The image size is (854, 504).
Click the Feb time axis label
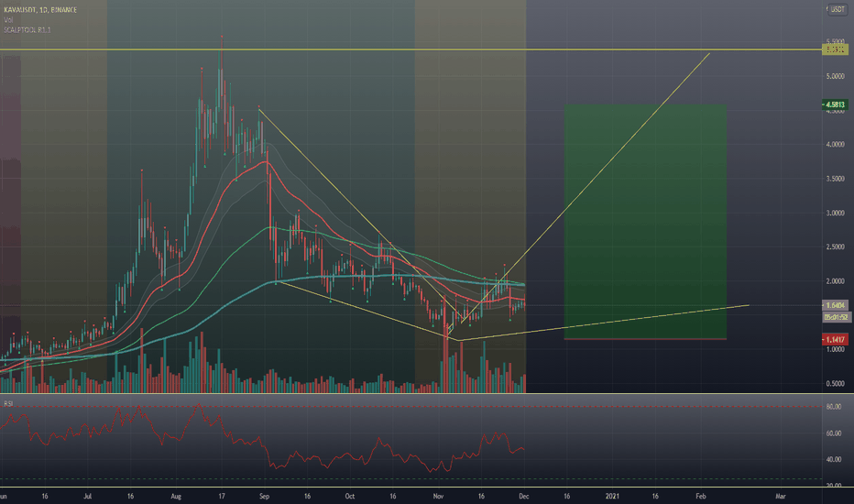pos(701,497)
